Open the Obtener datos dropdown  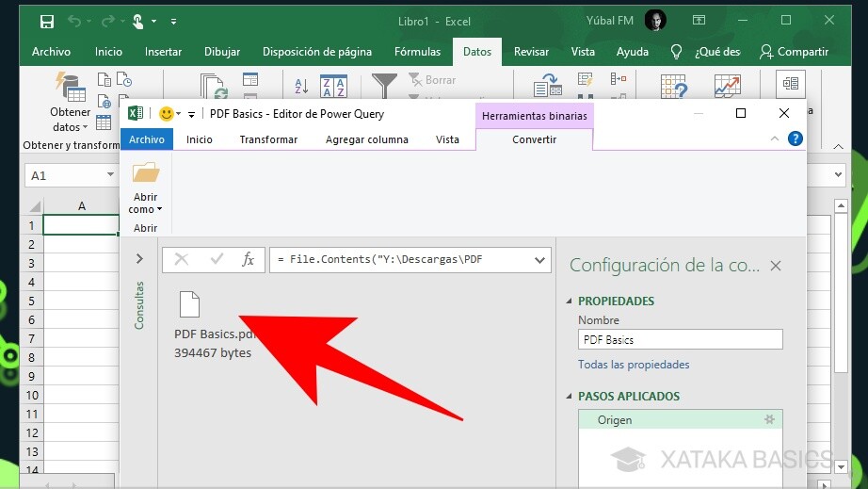[71, 103]
